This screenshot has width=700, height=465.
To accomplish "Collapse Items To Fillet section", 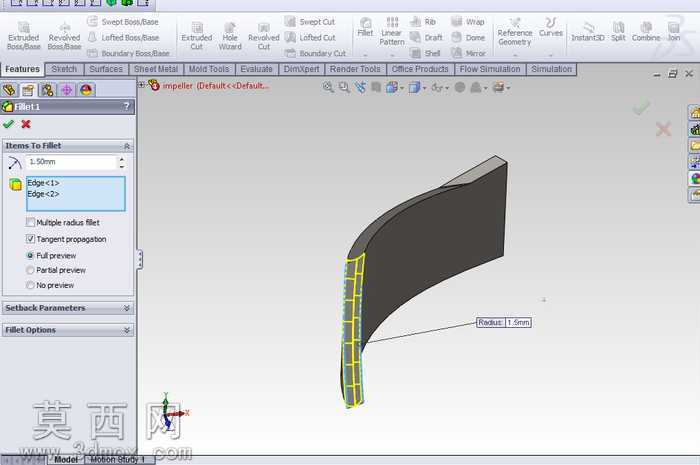I will 127,146.
